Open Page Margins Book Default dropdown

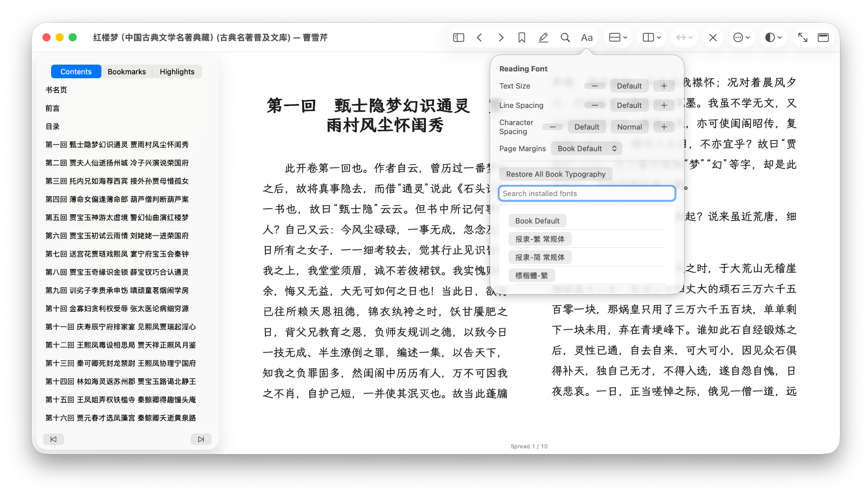(x=586, y=149)
